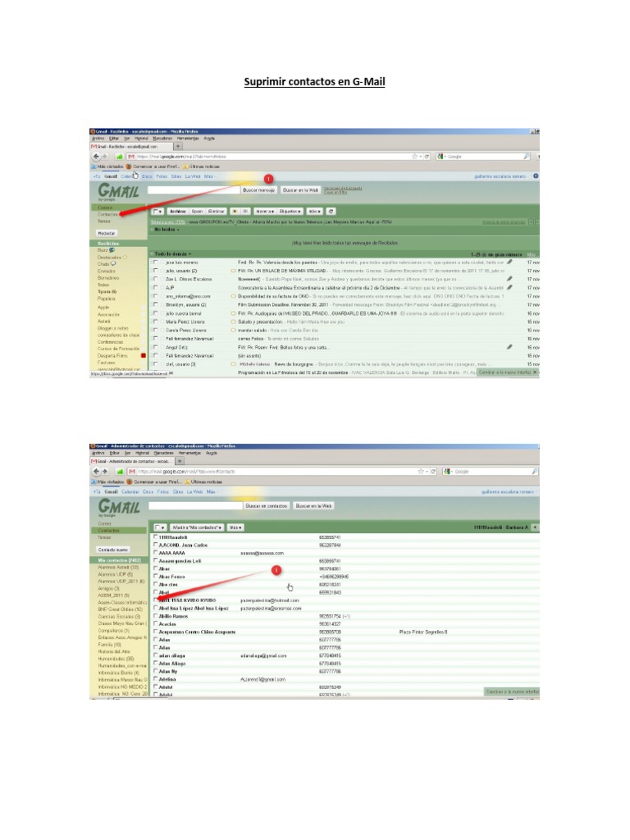Screen dimensions: 630x840
Task: Open select dropdown in contacts toolbar
Action: [x=160, y=527]
